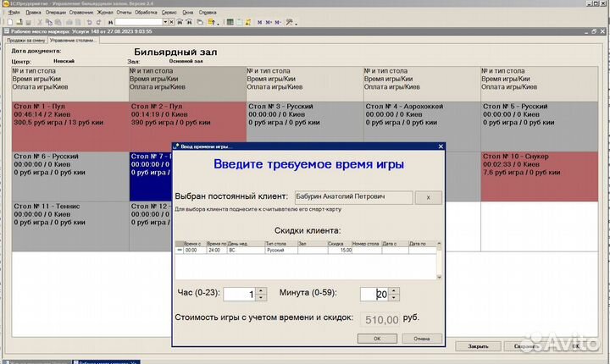Click inside the minute input field
This screenshot has width=610, height=364.
pos(374,294)
